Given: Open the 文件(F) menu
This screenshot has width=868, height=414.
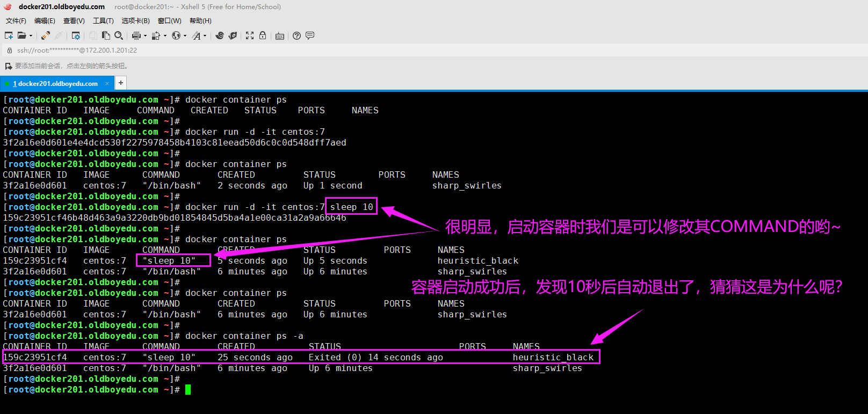Looking at the screenshot, I should pyautogui.click(x=16, y=21).
